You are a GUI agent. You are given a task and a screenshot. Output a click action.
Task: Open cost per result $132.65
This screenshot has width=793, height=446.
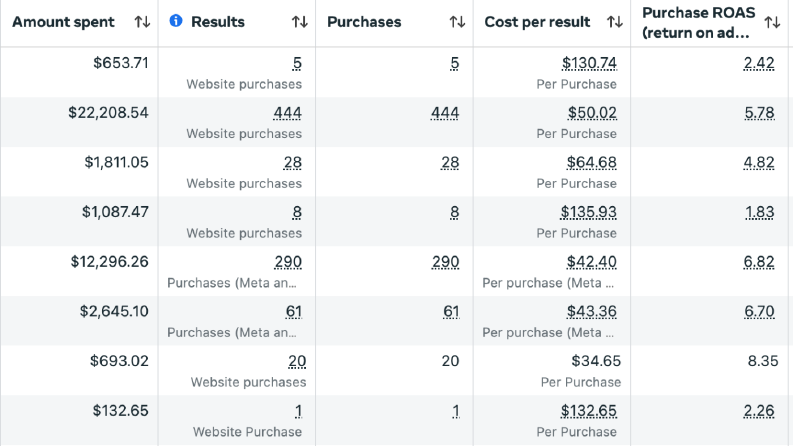coord(588,410)
